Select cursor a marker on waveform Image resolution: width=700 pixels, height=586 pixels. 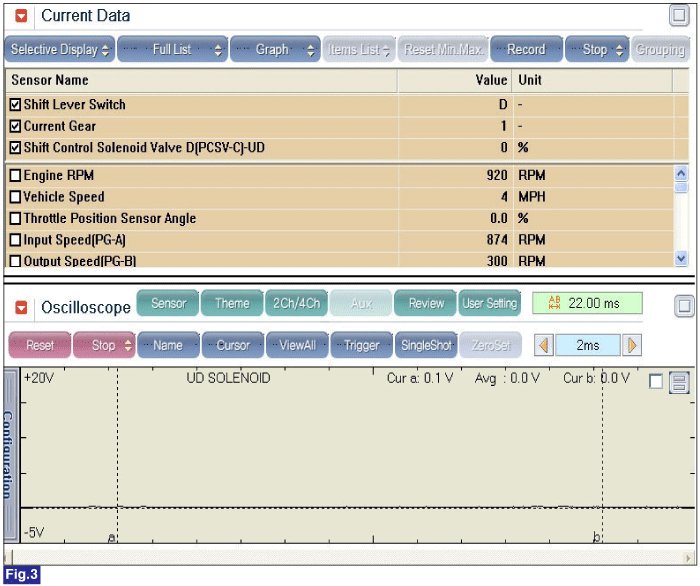(x=112, y=537)
